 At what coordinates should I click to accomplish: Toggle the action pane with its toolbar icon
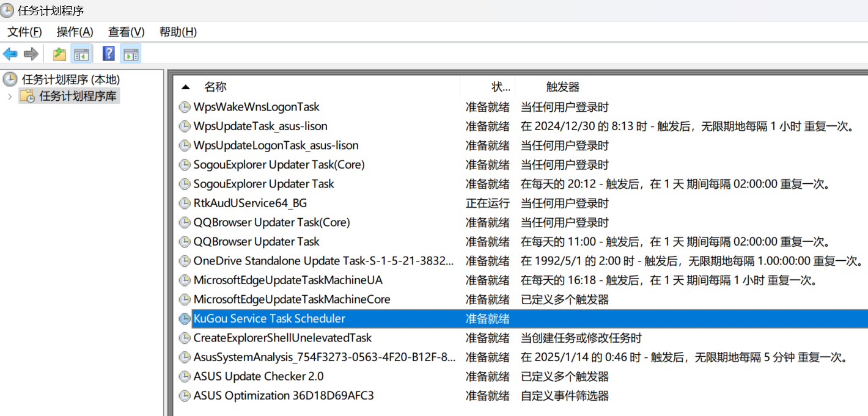coord(131,54)
